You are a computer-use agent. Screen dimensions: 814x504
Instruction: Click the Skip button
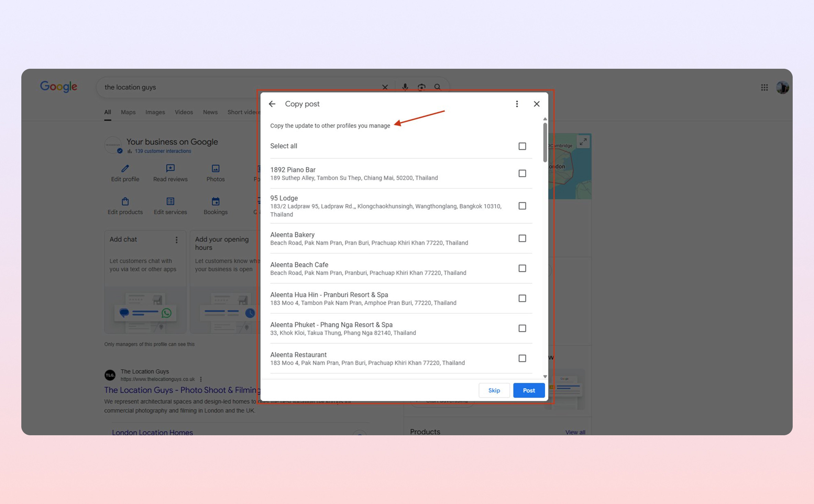coord(494,390)
